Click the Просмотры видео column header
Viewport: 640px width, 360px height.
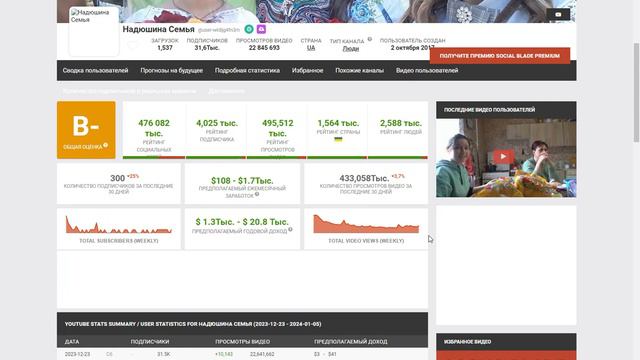pos(242,342)
